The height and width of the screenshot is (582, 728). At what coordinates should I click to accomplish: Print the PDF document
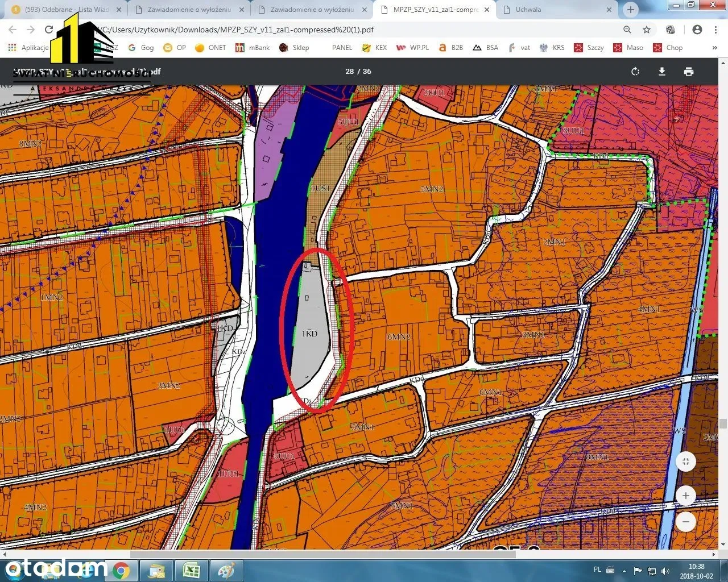689,72
